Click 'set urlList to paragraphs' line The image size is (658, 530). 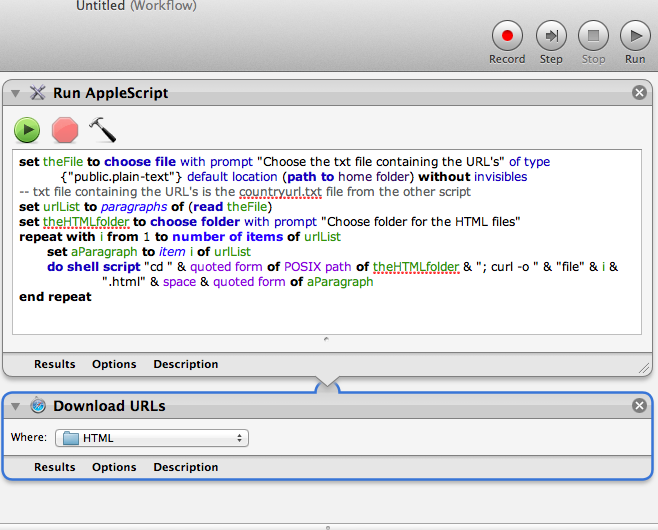pos(146,207)
